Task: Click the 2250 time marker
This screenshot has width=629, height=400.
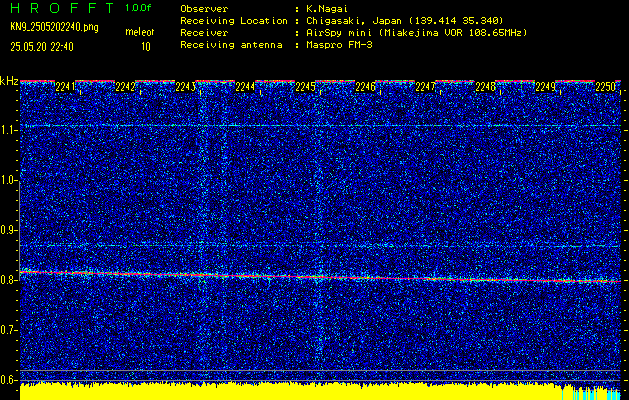Action: (x=605, y=87)
